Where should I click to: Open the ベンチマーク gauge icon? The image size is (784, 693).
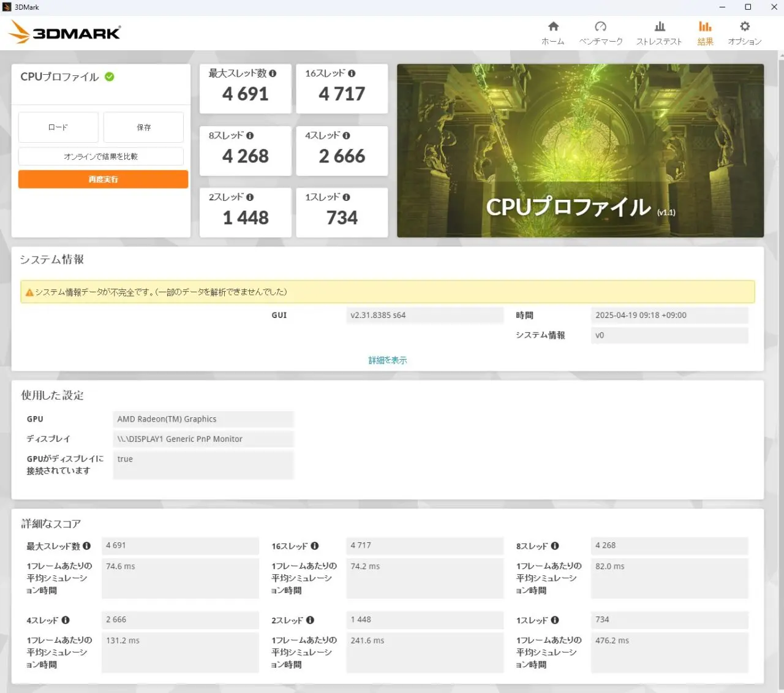pos(600,26)
